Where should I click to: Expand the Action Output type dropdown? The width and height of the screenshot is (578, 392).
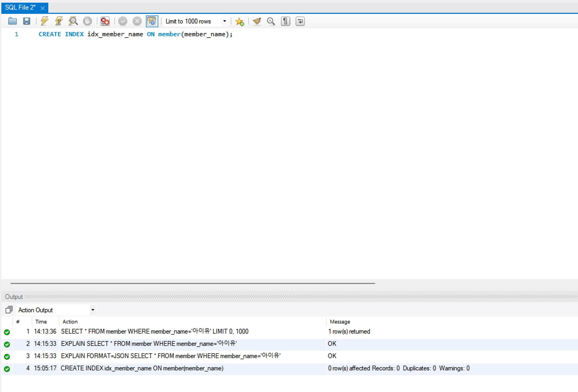coord(93,310)
